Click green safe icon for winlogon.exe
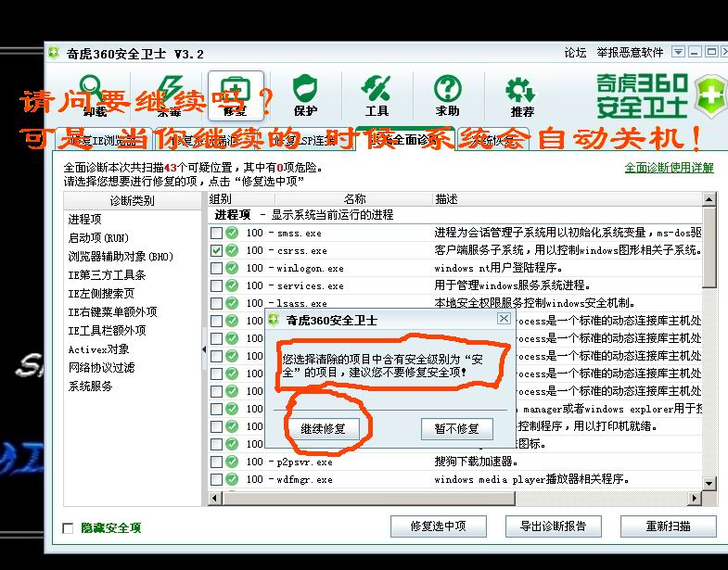This screenshot has height=570, width=728. coord(232,268)
